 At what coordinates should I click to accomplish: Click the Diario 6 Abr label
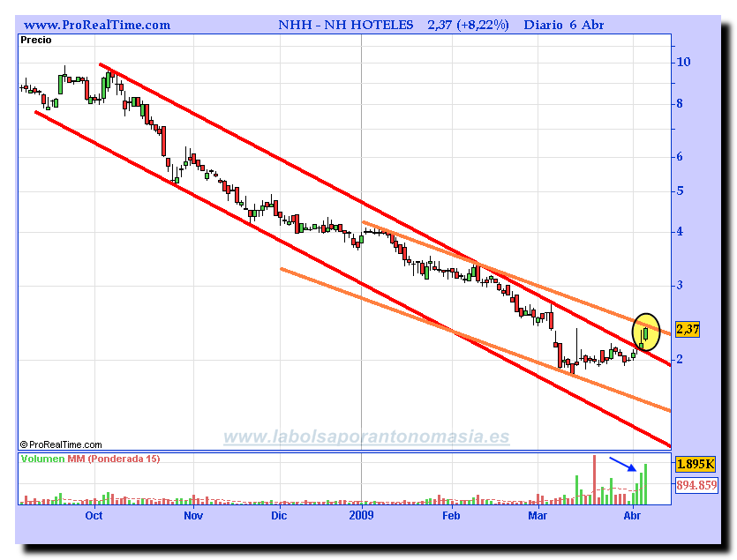(x=563, y=25)
